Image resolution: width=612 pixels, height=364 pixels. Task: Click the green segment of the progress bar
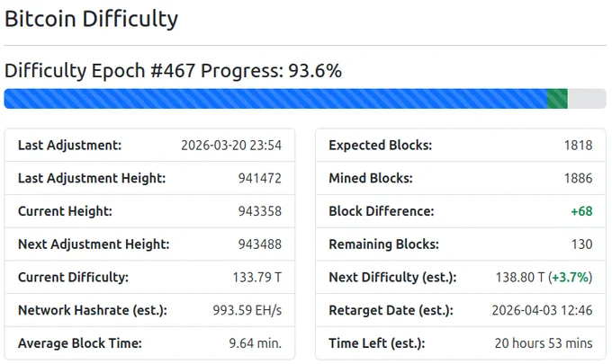click(x=557, y=99)
